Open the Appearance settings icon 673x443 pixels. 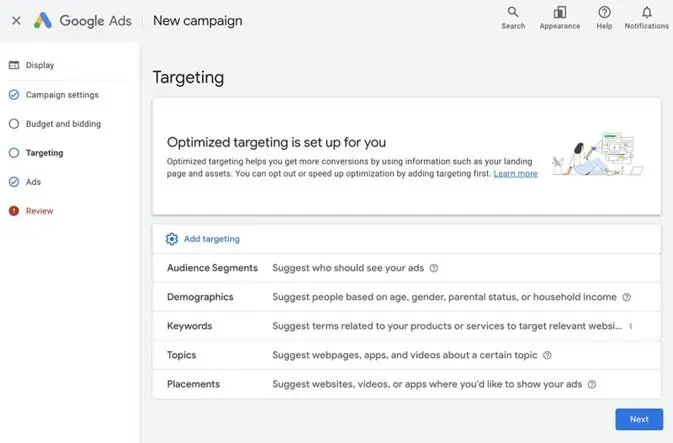coord(559,13)
